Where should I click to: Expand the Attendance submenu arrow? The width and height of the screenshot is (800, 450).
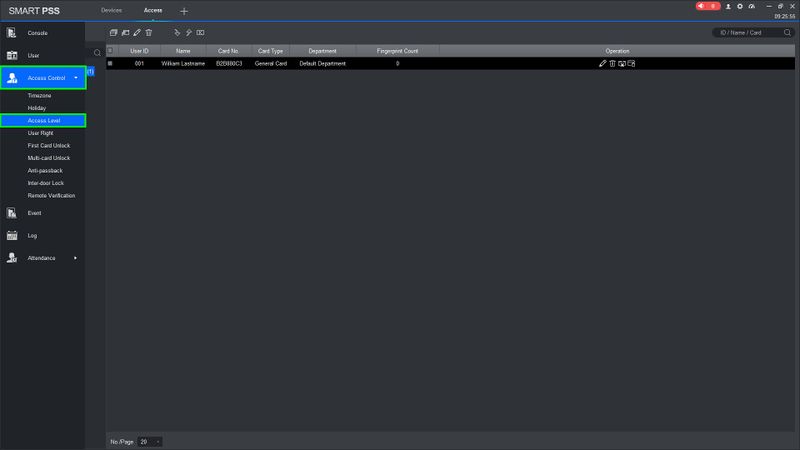coord(76,258)
